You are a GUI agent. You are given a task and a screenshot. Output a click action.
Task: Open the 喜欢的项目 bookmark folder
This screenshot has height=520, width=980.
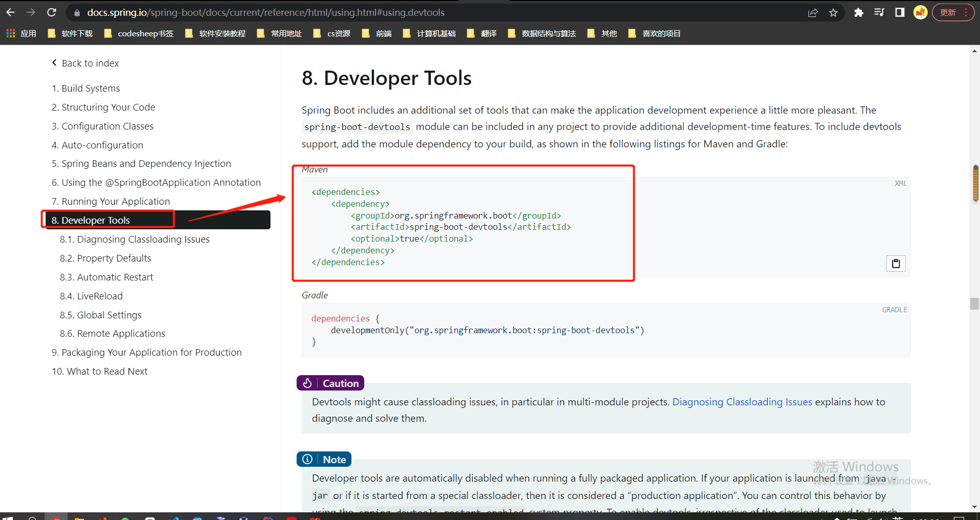pyautogui.click(x=655, y=34)
